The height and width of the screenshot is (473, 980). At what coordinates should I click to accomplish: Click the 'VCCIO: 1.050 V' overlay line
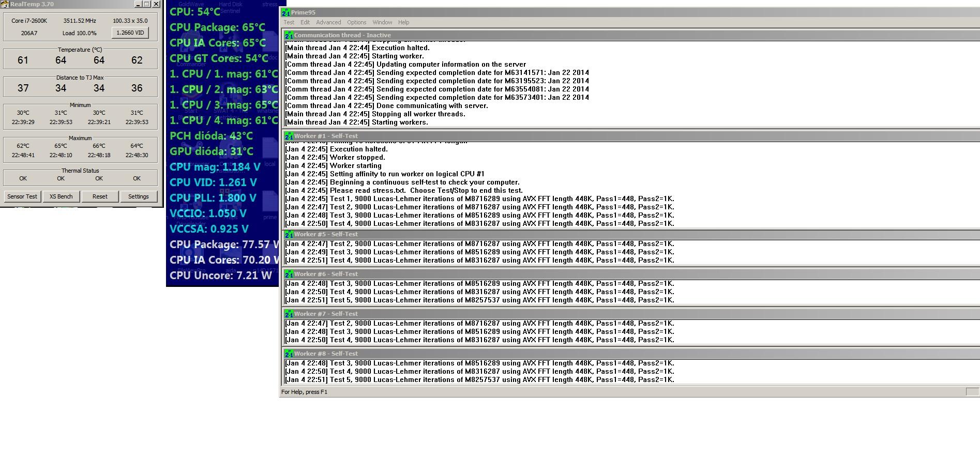(x=208, y=213)
